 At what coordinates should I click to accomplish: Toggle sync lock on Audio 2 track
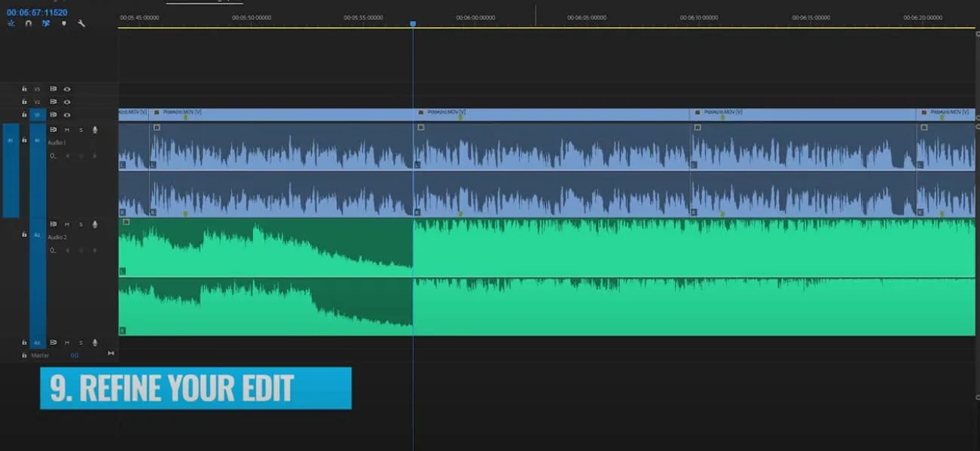coord(53,224)
